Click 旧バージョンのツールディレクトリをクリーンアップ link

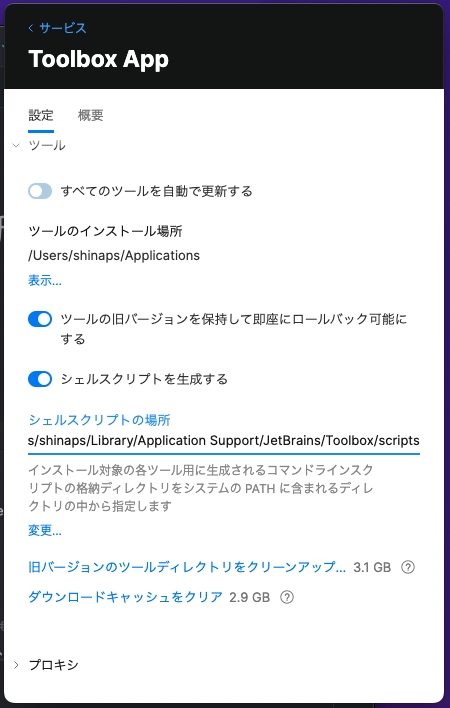coord(187,567)
